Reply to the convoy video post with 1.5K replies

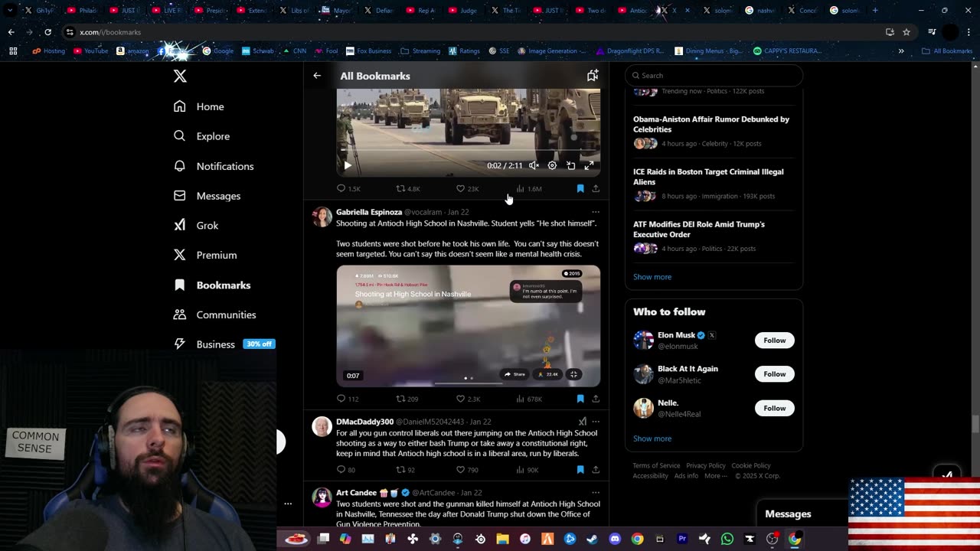pyautogui.click(x=348, y=188)
